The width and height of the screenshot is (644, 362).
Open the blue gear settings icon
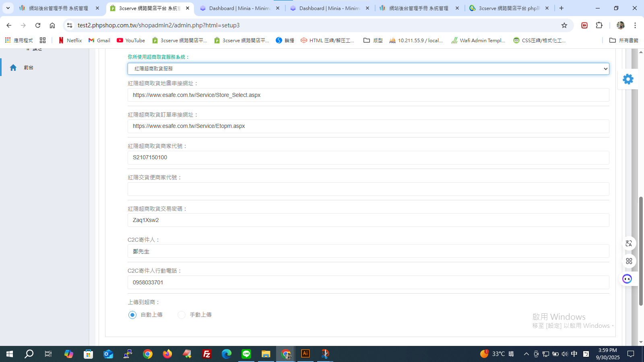[x=628, y=79]
